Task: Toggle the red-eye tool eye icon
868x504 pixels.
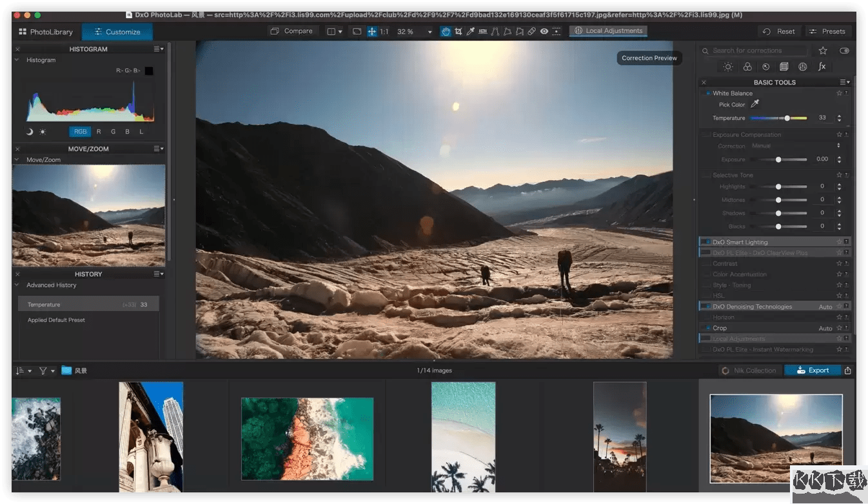Action: (x=544, y=31)
